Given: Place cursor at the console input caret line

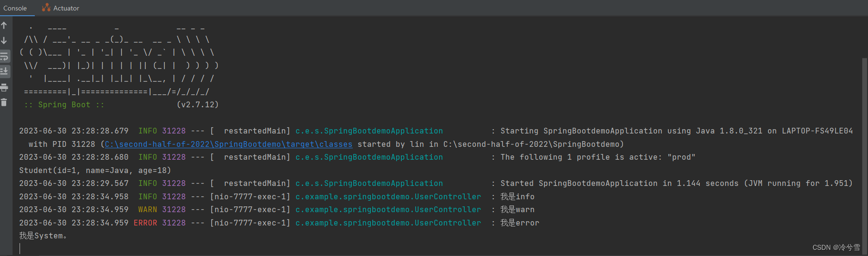Looking at the screenshot, I should (20, 248).
